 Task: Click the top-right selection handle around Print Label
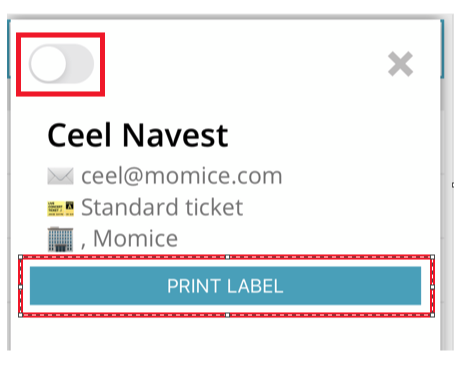click(433, 257)
